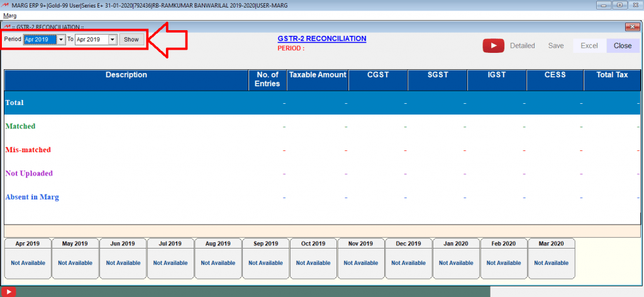Minimize the MARG ERP 9+ main window
The image size is (644, 297).
coord(603,5)
